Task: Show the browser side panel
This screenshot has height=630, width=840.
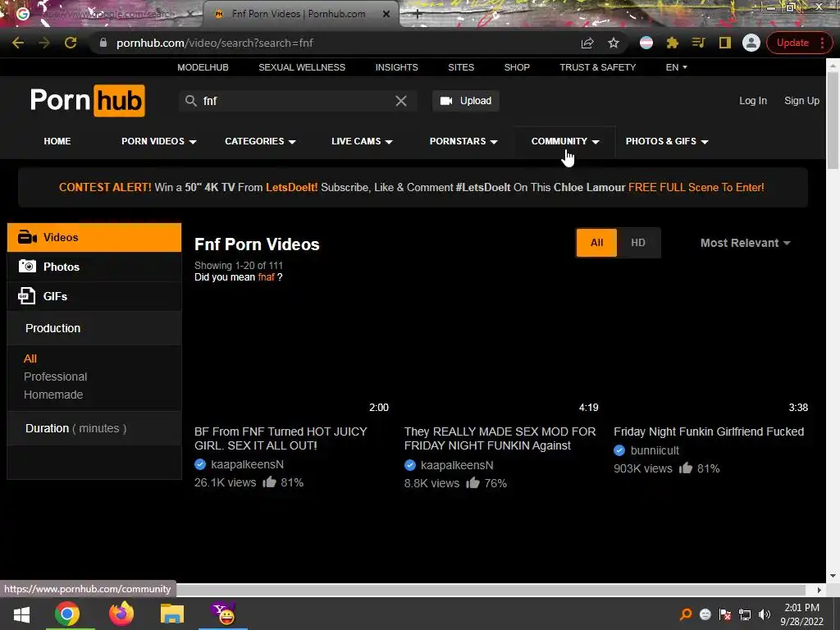Action: (725, 43)
